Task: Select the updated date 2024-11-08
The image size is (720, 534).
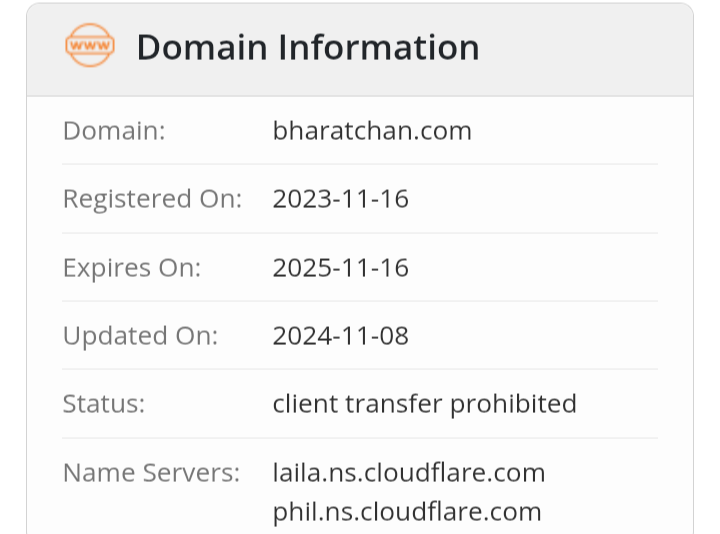Action: (x=340, y=336)
